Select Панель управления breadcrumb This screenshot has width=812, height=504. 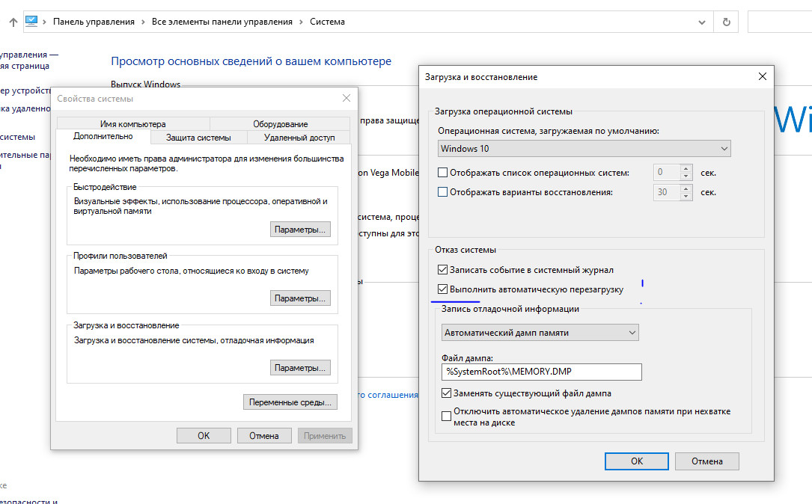[94, 22]
